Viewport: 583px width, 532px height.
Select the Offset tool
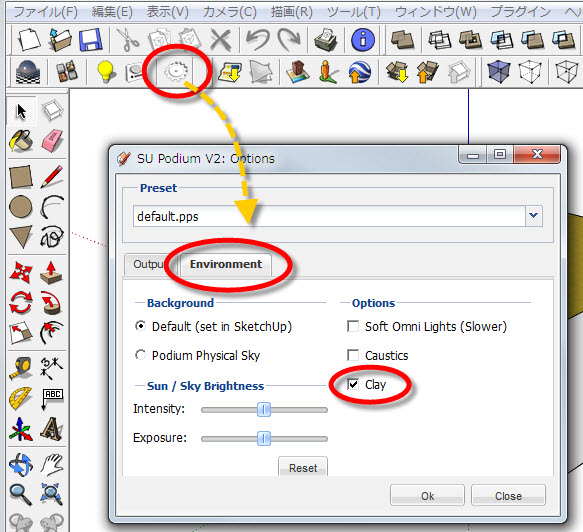pos(51,332)
